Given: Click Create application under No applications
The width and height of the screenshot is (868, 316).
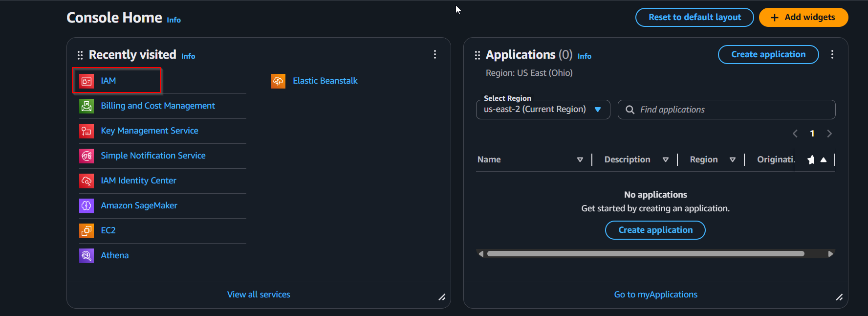Looking at the screenshot, I should [x=655, y=230].
